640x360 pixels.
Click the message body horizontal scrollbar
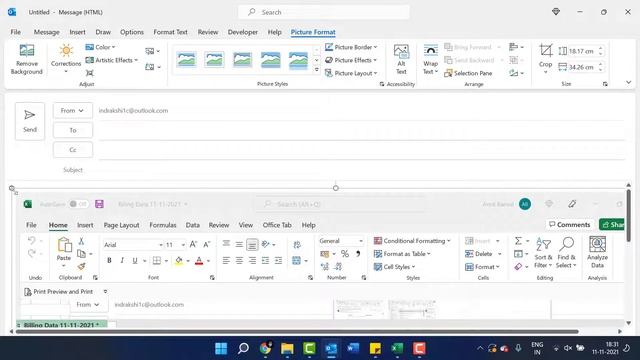tap(297, 331)
